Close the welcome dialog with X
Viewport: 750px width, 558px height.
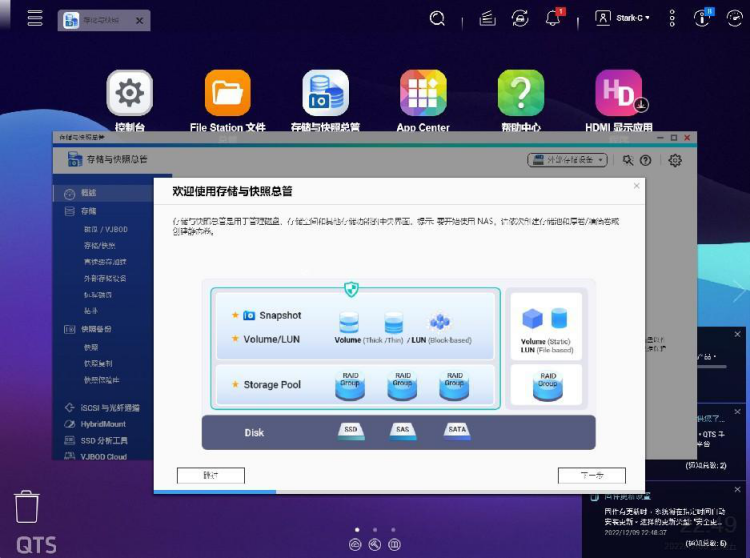coord(636,186)
